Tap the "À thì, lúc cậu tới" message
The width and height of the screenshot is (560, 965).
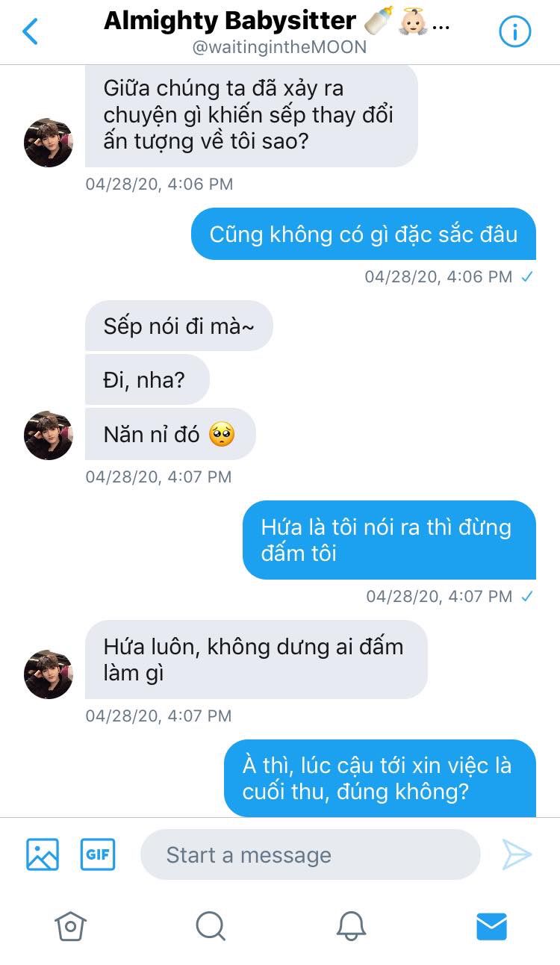[380, 778]
